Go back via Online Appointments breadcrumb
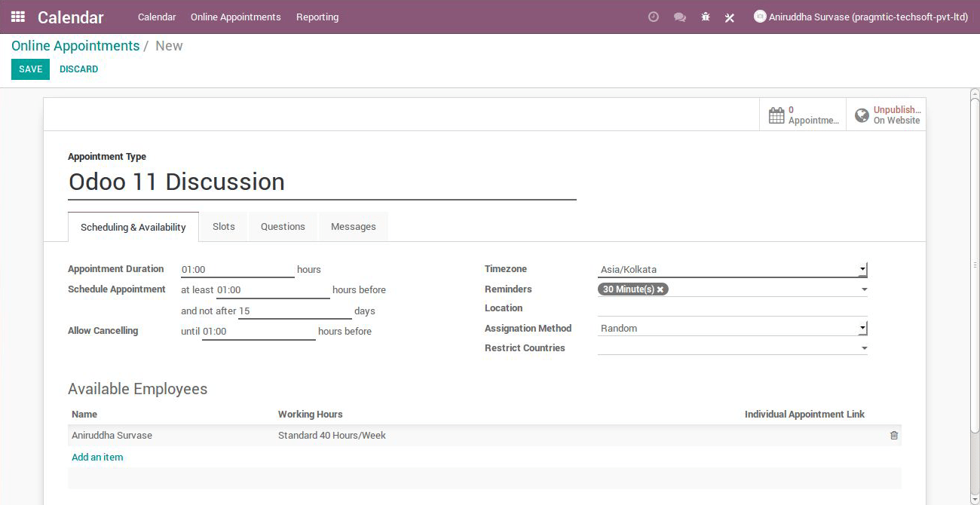 click(x=75, y=46)
